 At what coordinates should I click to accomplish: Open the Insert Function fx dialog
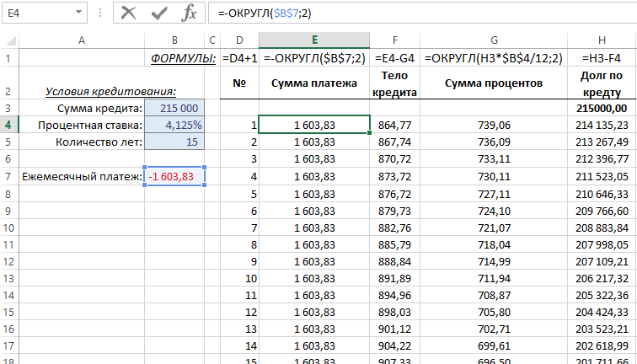pyautogui.click(x=190, y=13)
